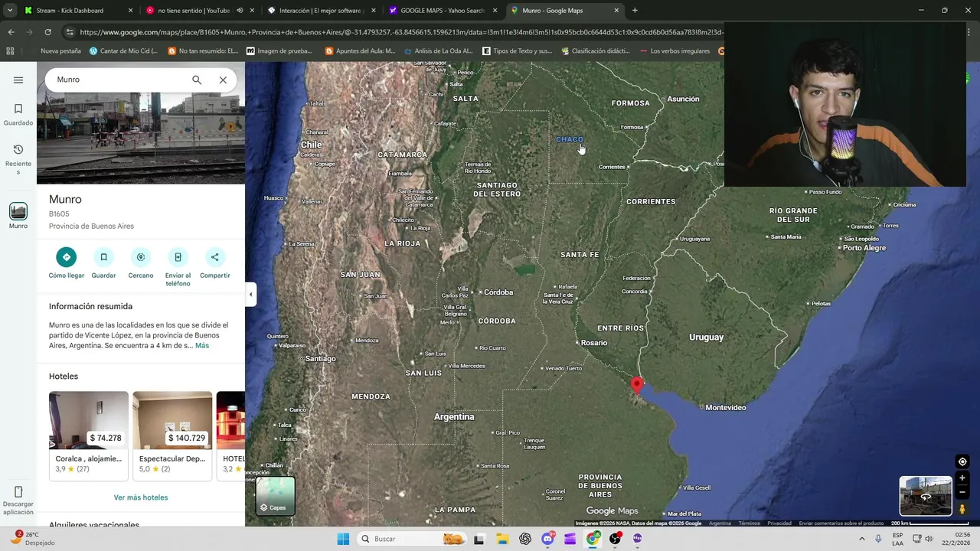
Task: Open the Google Maps hamburger menu
Action: click(18, 80)
